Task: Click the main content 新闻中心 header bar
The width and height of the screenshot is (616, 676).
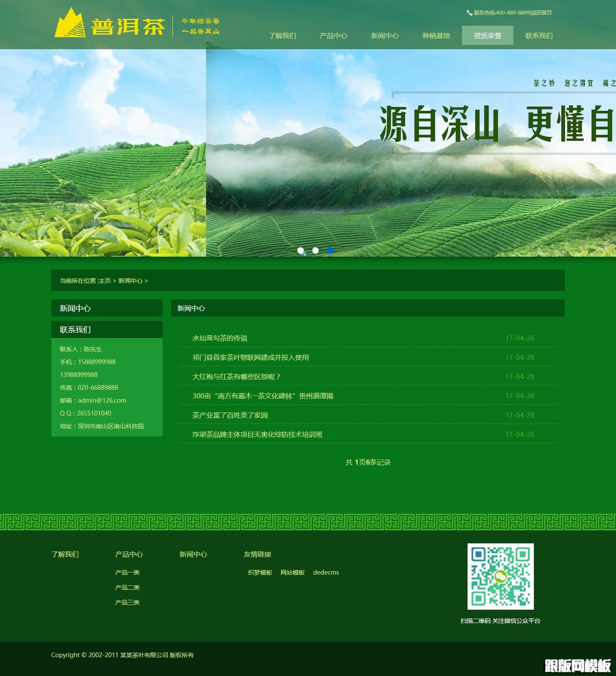Action: 368,308
